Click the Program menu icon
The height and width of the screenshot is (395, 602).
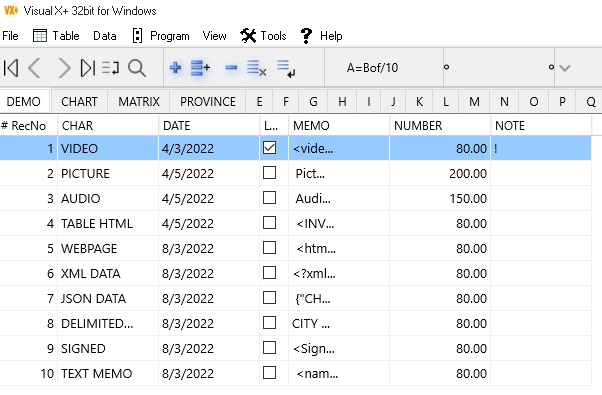pyautogui.click(x=137, y=36)
